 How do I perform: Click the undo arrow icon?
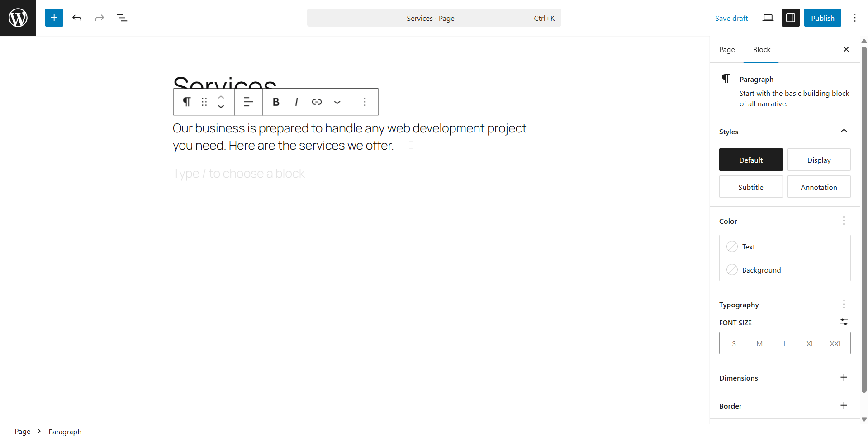tap(77, 18)
